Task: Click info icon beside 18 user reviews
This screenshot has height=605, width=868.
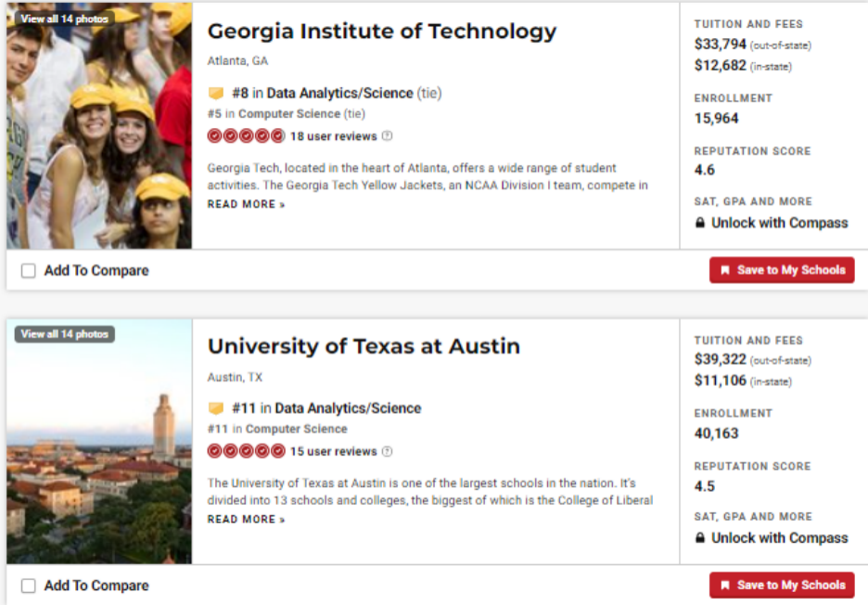Action: coord(387,136)
